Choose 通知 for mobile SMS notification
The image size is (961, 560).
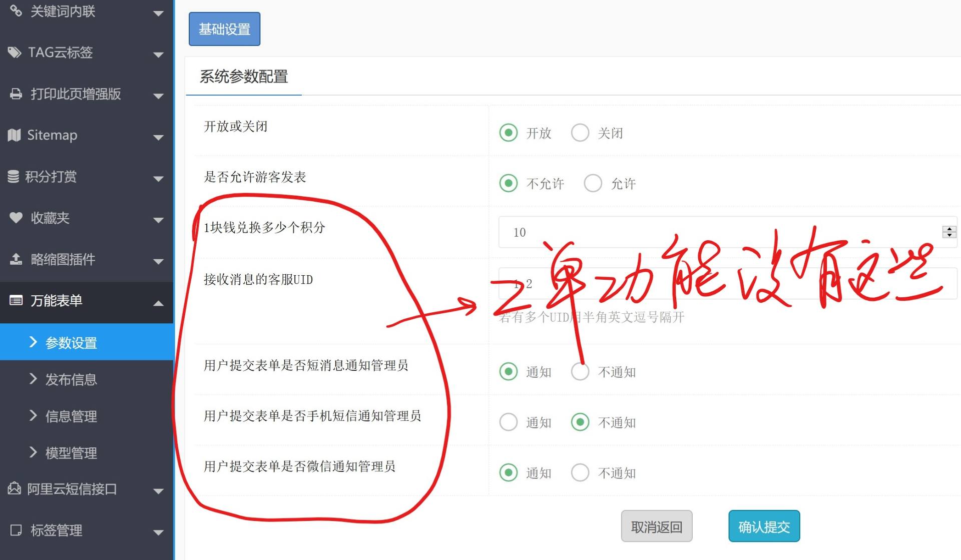[509, 422]
